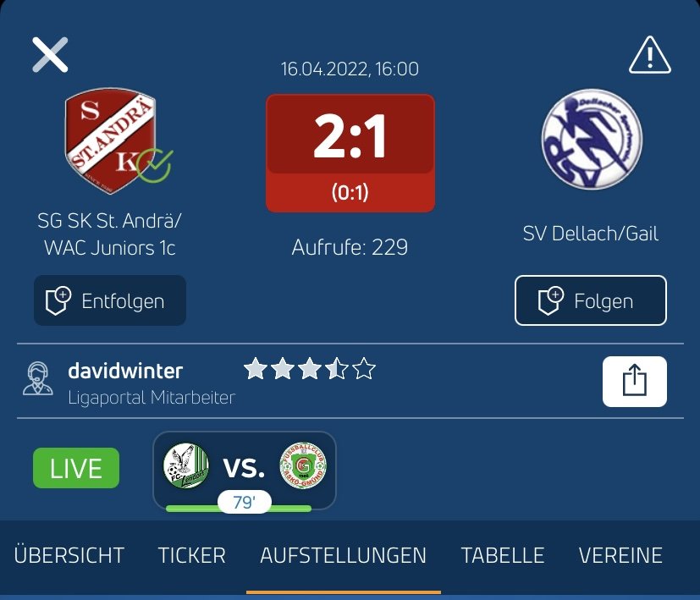Image resolution: width=700 pixels, height=600 pixels.
Task: Unfollow SG SK St. Andrä via Entfolgen
Action: click(x=110, y=300)
